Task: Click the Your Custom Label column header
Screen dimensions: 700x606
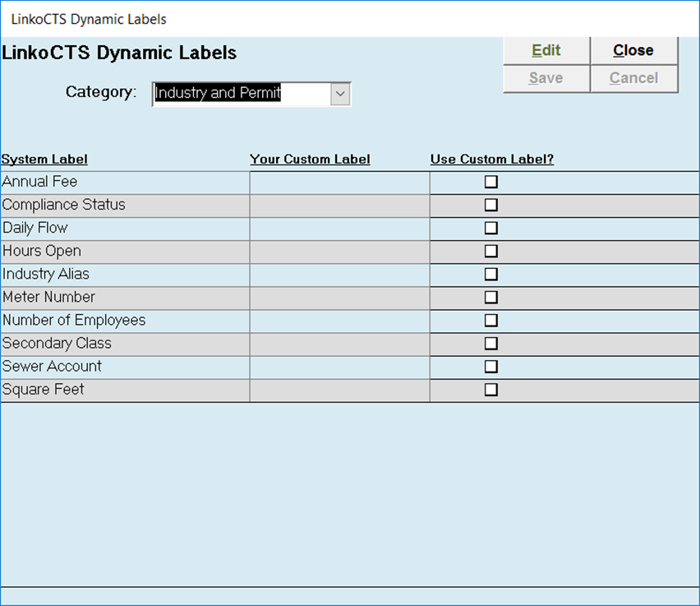Action: (310, 159)
